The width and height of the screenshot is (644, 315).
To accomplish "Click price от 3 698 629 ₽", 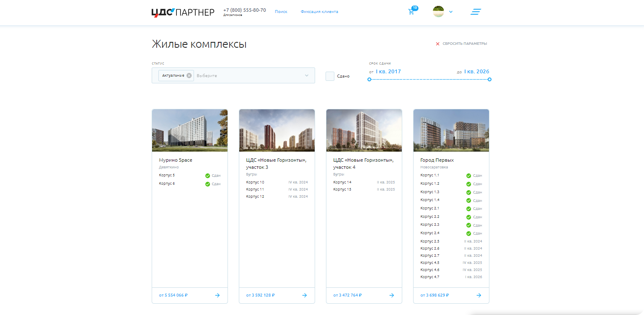I will pyautogui.click(x=435, y=295).
